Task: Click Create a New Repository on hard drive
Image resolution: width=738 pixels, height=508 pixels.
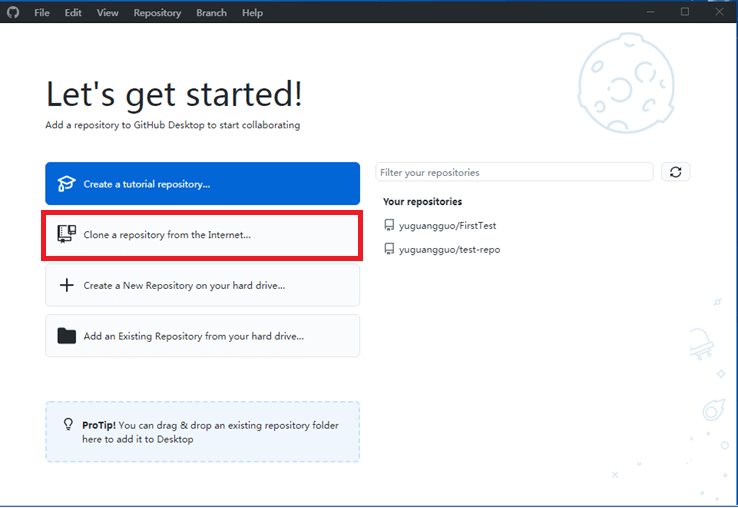Action: tap(202, 285)
